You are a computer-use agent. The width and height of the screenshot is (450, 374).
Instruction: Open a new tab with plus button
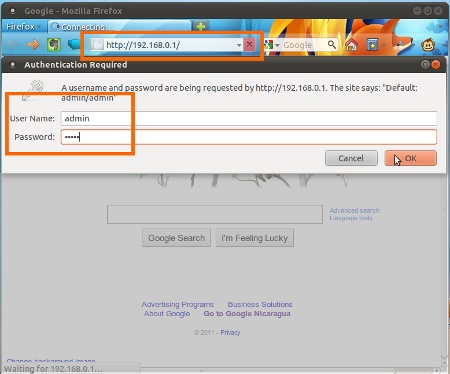[201, 26]
